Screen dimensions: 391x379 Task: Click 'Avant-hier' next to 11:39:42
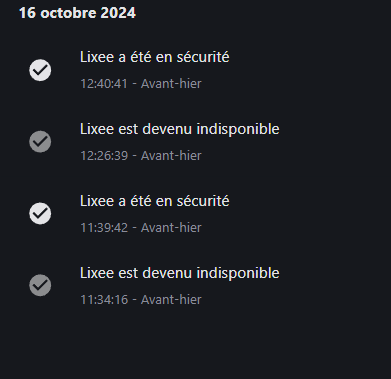coord(171,228)
